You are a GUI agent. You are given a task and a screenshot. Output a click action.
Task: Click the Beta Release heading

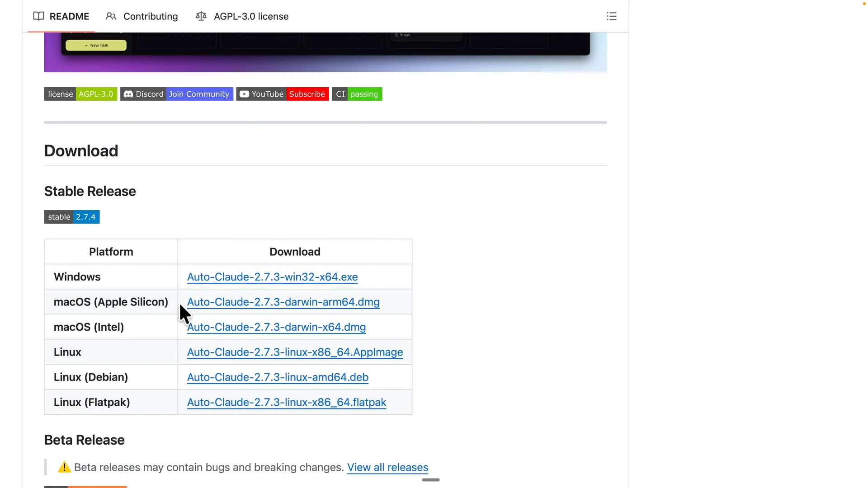pyautogui.click(x=84, y=440)
